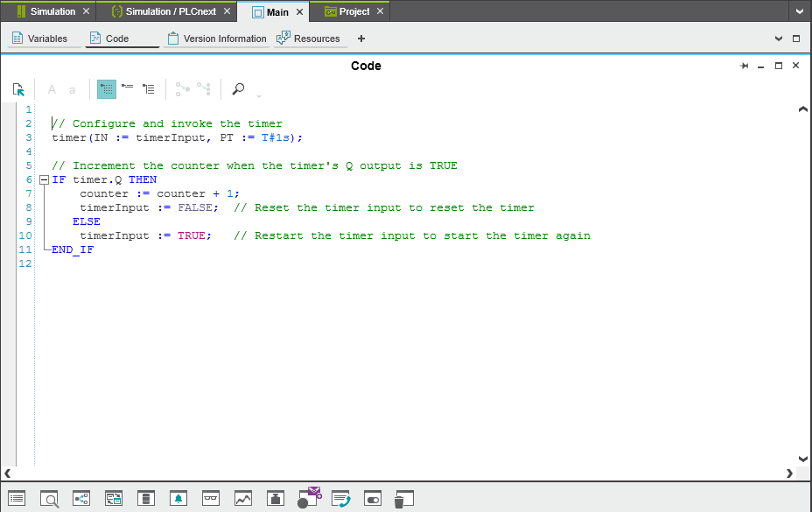812x512 pixels.
Task: Click the Resources tab icon
Action: point(283,38)
